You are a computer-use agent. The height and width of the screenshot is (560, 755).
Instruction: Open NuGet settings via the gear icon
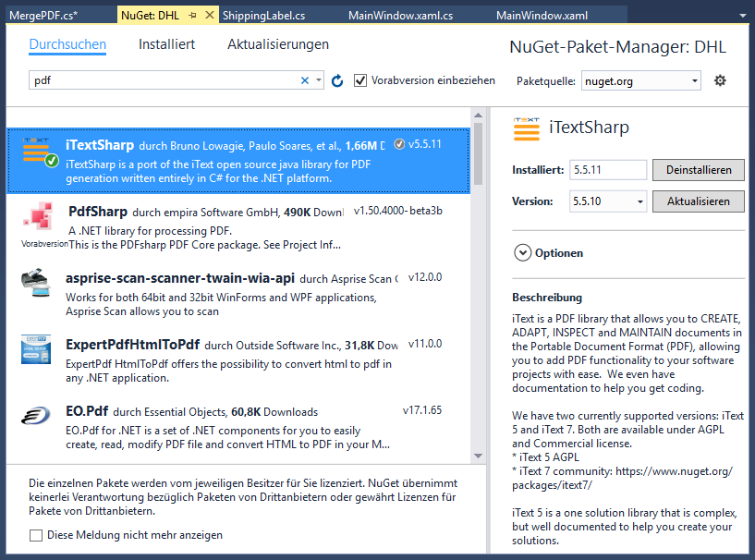click(x=720, y=81)
